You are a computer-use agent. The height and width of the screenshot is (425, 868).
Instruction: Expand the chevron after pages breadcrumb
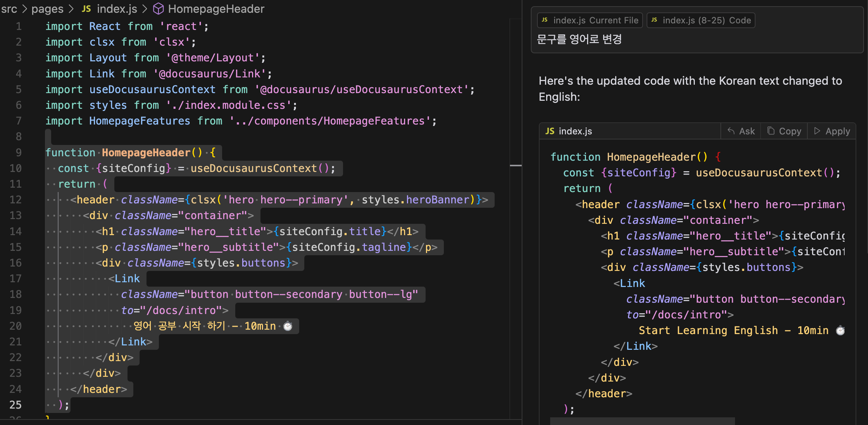click(x=72, y=9)
